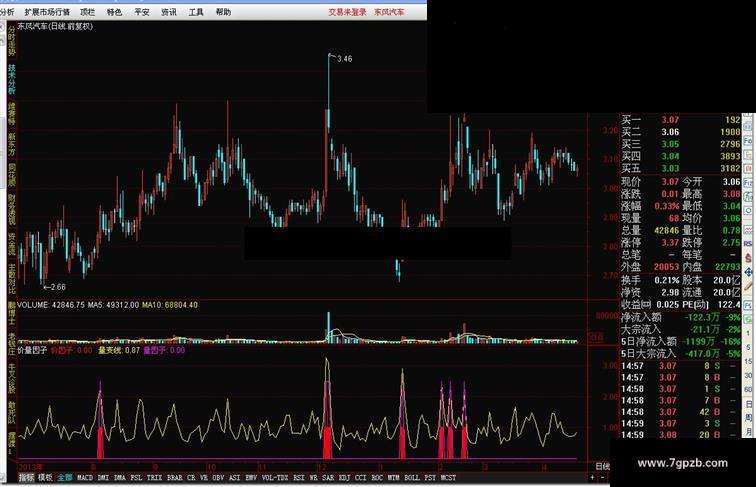756x487 pixels.
Task: Open 资金流 sidebar tab
Action: click(12, 244)
